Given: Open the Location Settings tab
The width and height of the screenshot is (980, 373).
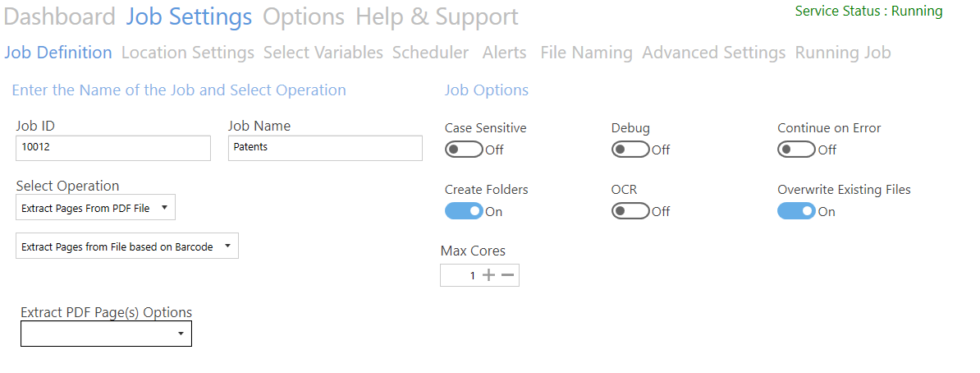Looking at the screenshot, I should [188, 53].
